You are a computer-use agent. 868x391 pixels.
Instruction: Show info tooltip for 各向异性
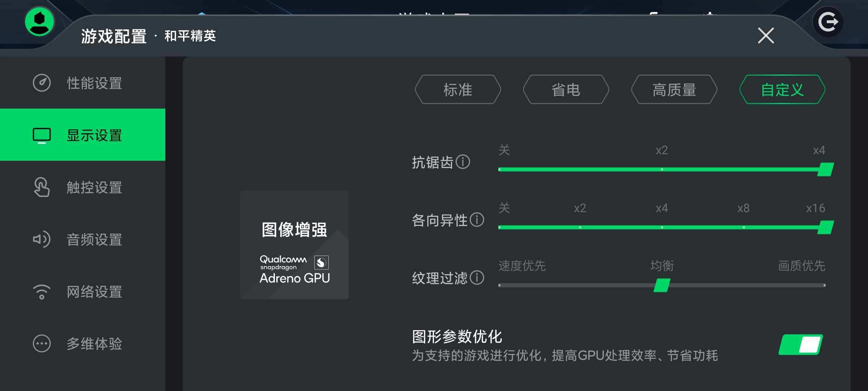(477, 220)
